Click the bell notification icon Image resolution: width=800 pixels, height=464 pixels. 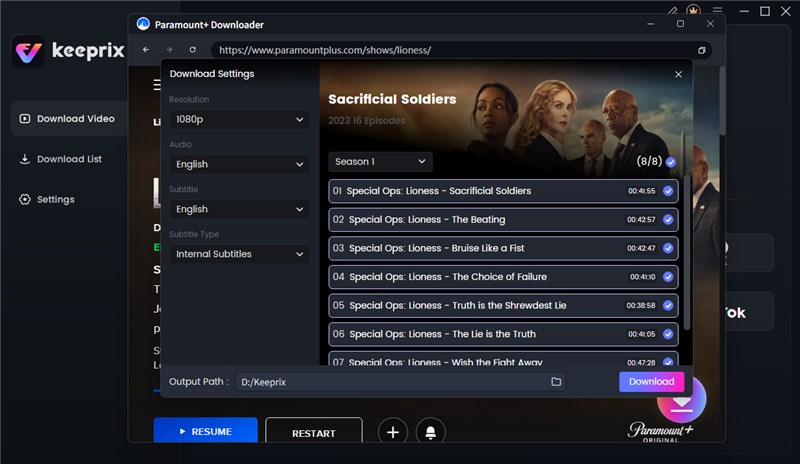click(431, 432)
